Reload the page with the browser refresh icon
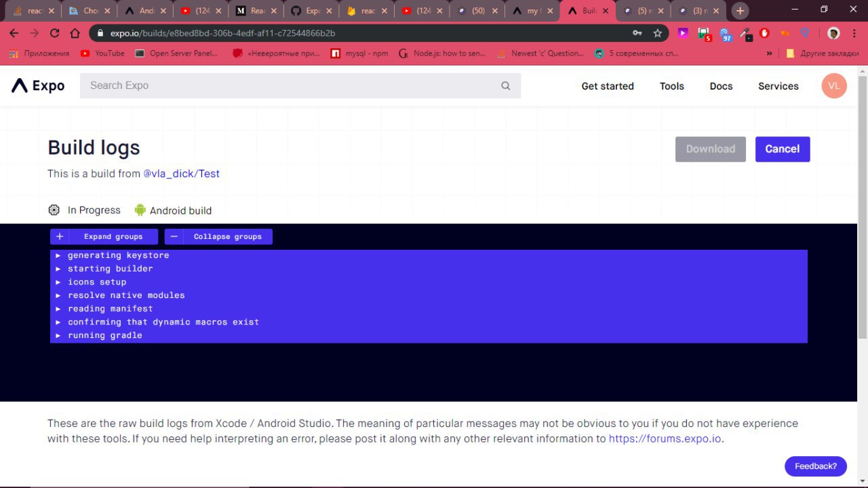Viewport: 868px width, 488px height. [x=55, y=33]
